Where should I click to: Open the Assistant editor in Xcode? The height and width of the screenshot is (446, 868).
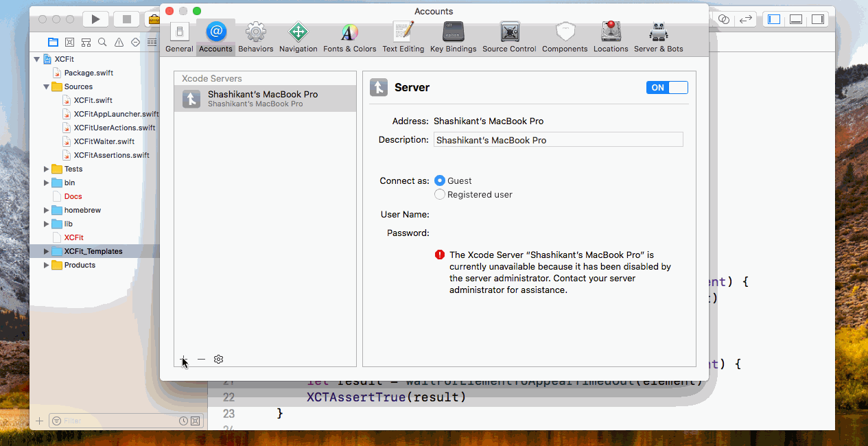723,19
